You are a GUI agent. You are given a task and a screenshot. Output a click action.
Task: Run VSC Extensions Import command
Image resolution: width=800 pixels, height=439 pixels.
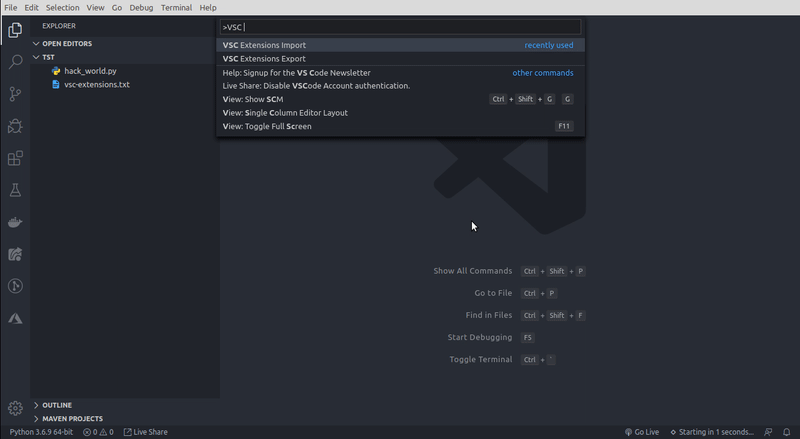pyautogui.click(x=401, y=45)
